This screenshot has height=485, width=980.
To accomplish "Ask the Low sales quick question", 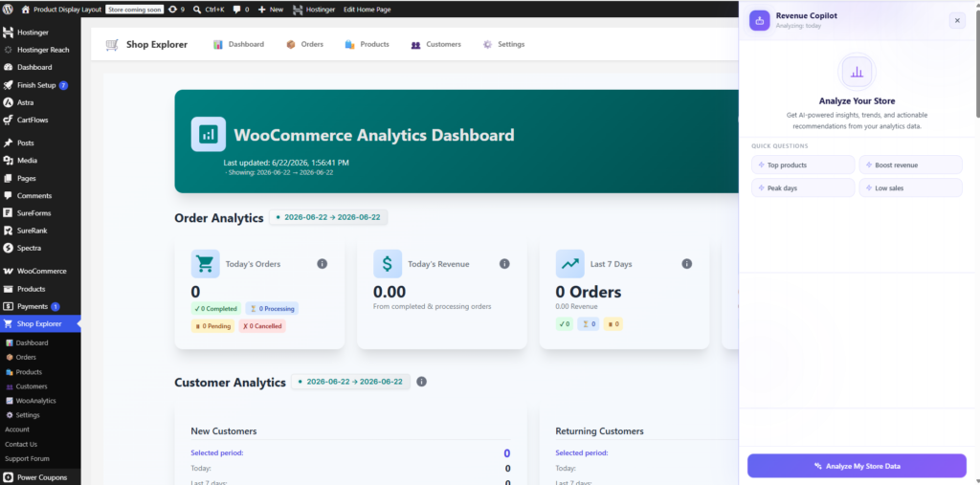I will pyautogui.click(x=911, y=187).
